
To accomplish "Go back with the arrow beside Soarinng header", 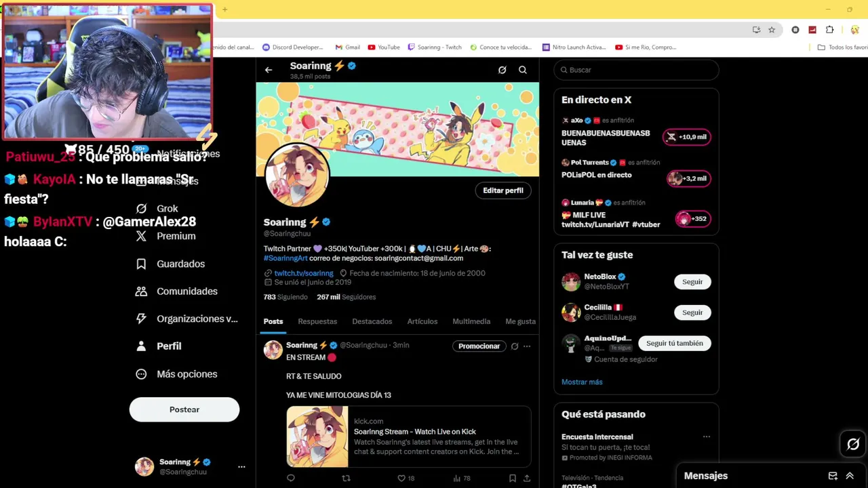I will point(269,70).
